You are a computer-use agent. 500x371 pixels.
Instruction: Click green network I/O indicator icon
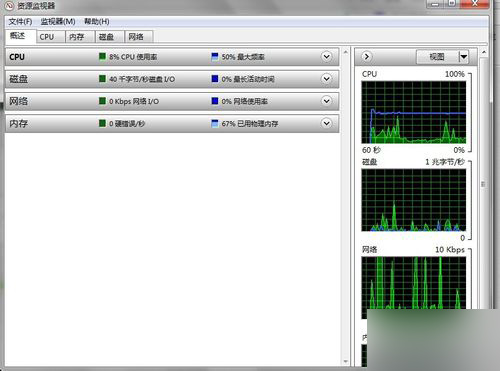point(102,101)
